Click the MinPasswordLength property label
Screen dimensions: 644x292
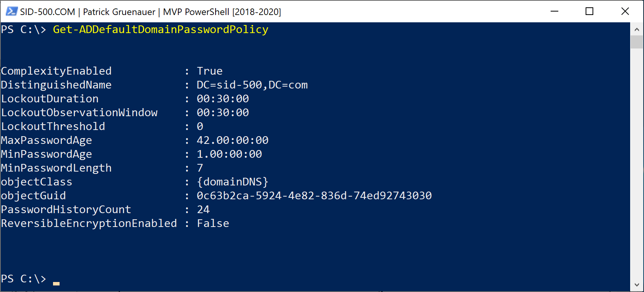click(x=56, y=168)
